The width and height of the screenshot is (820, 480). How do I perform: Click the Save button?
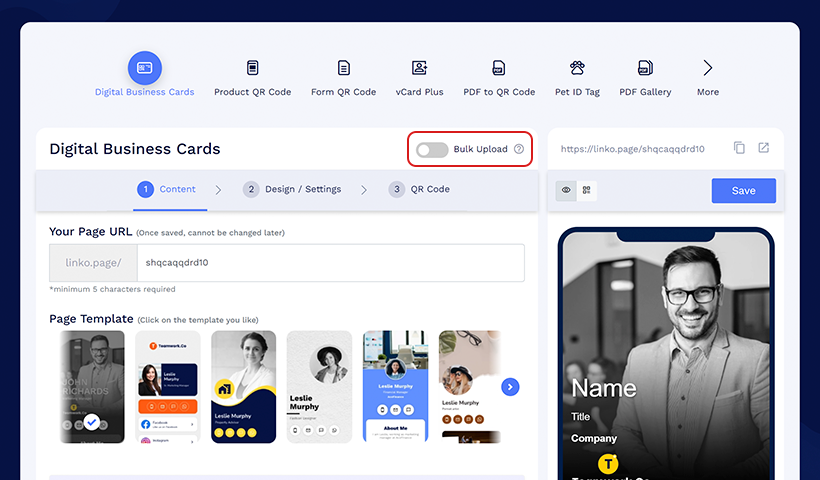click(744, 191)
